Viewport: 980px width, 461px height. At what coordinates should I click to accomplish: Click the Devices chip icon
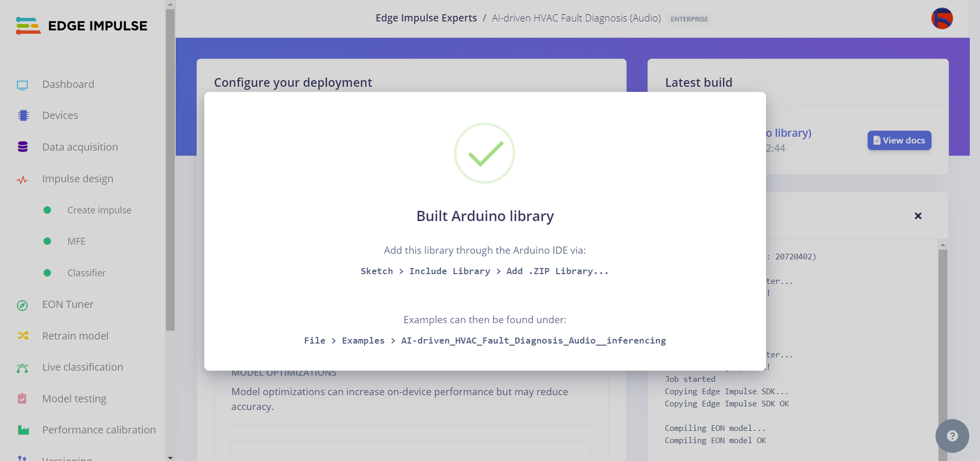coord(23,116)
